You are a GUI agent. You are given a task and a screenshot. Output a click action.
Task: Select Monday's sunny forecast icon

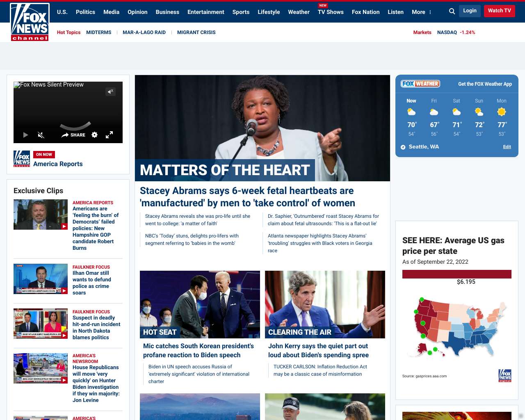[x=502, y=112]
